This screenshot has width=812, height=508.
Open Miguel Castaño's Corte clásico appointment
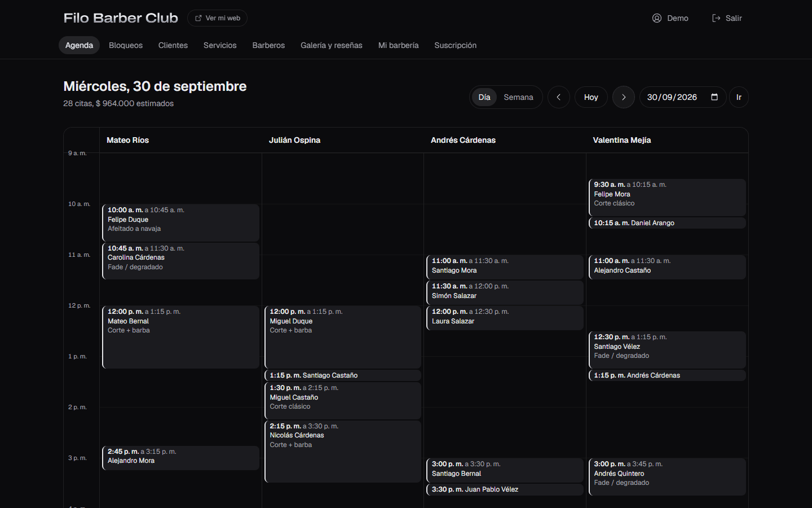tap(343, 401)
